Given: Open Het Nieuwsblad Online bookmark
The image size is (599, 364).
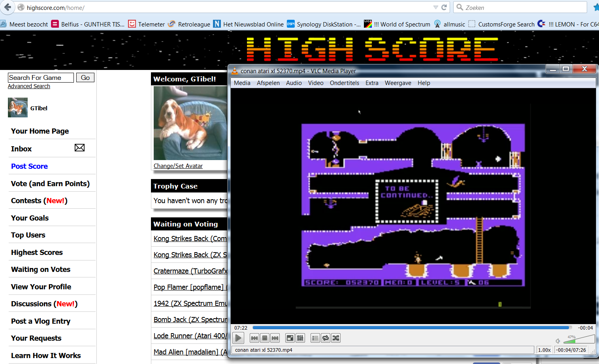Looking at the screenshot, I should point(249,24).
